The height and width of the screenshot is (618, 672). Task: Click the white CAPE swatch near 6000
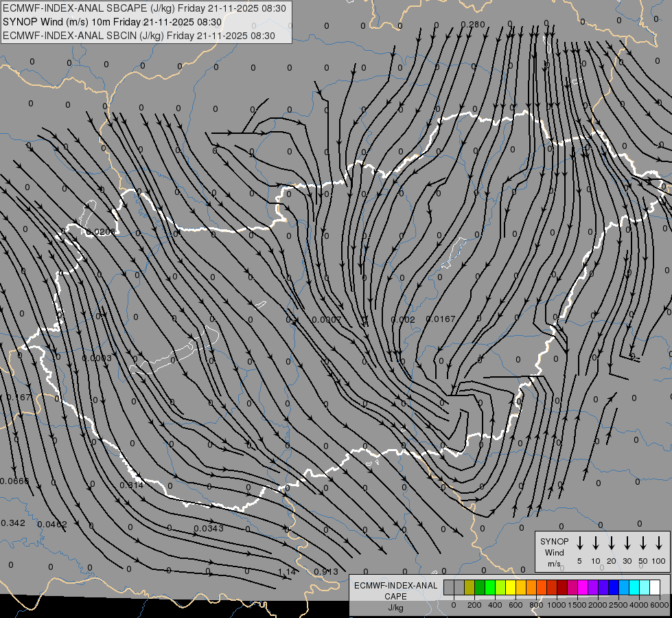(654, 588)
